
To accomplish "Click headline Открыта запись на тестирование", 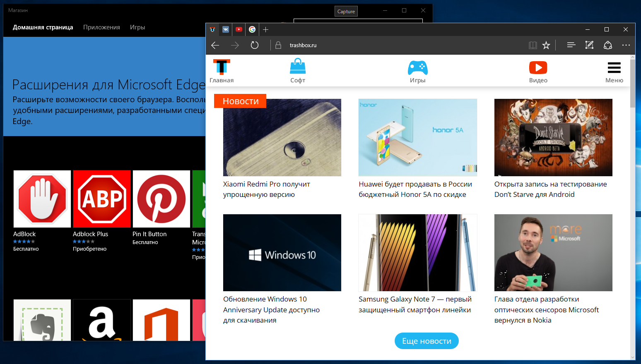I will click(551, 189).
